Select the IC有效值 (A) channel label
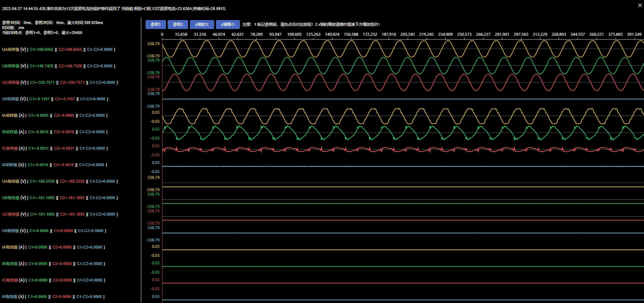Screen dimensions: 644x303 point(13,280)
